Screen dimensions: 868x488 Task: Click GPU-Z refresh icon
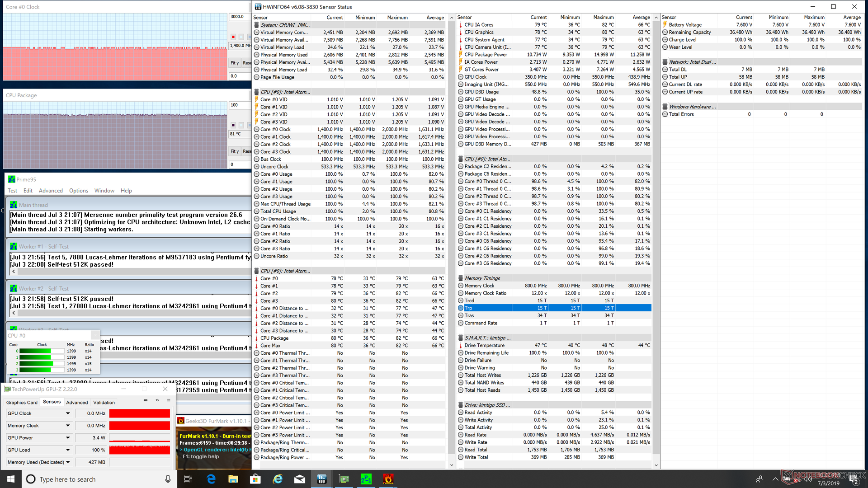(157, 400)
